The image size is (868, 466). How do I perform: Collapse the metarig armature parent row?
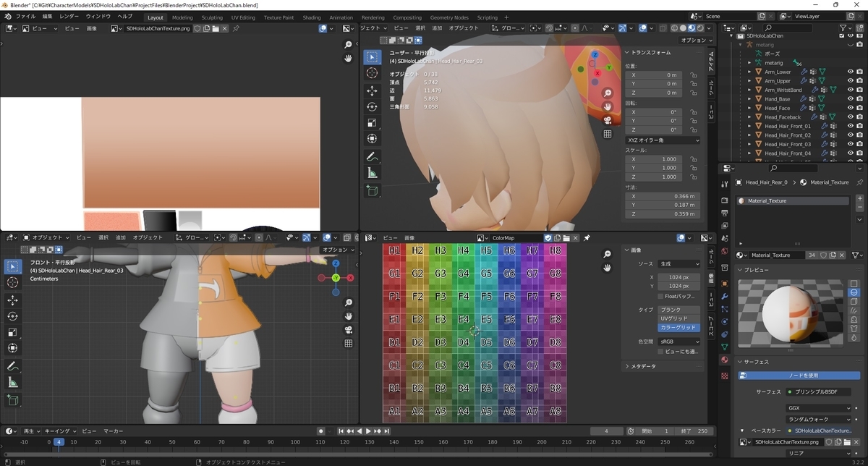click(740, 45)
